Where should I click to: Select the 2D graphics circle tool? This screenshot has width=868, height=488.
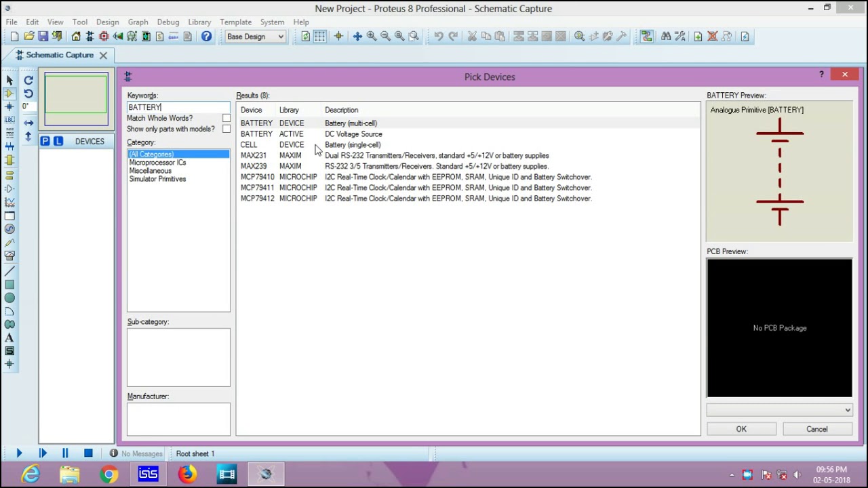pos(9,298)
